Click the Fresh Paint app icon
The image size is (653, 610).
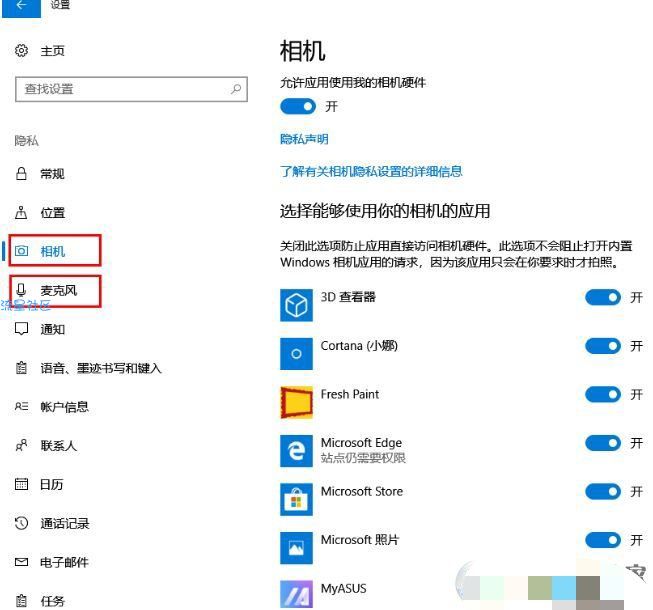(x=296, y=402)
